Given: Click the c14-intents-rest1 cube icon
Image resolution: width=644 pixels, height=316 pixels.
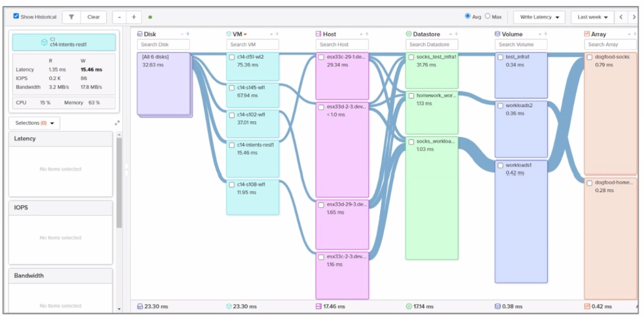Looking at the screenshot, I should tap(44, 42).
